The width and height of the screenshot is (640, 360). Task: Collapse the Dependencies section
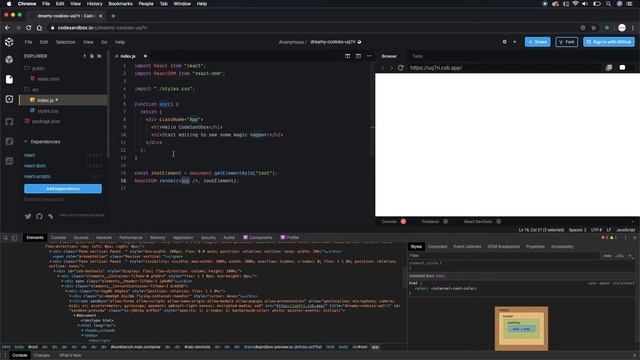42,142
